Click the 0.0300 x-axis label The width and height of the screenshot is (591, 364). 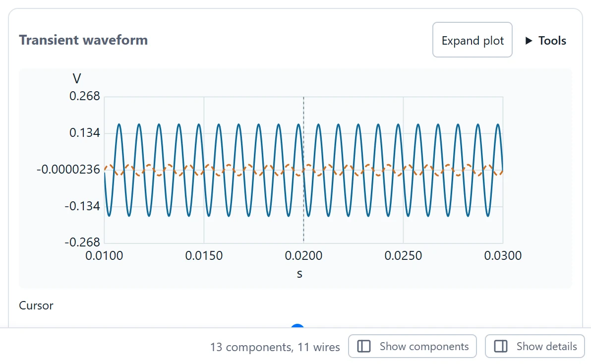click(503, 256)
